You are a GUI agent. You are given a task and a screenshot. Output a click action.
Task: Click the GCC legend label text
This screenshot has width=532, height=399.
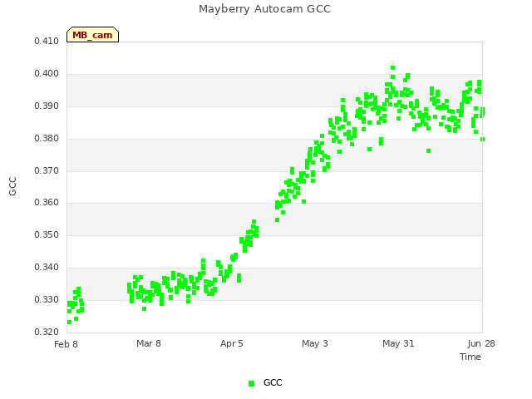click(273, 382)
